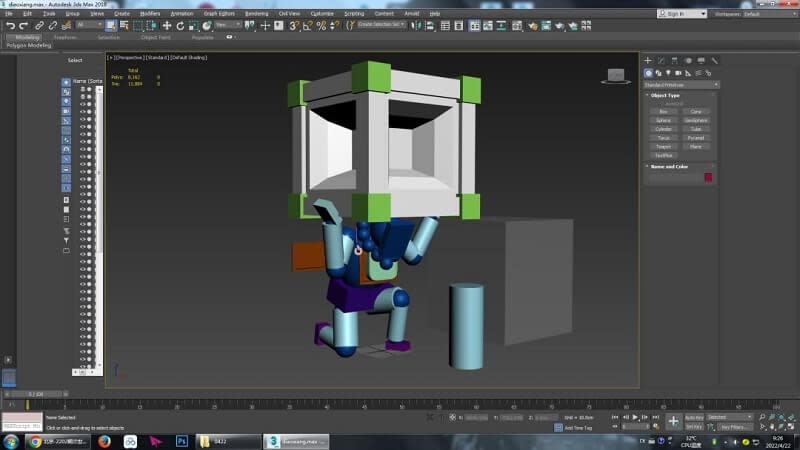Select the Rotate transform tool
Image resolution: width=800 pixels, height=450 pixels.
pyautogui.click(x=180, y=25)
